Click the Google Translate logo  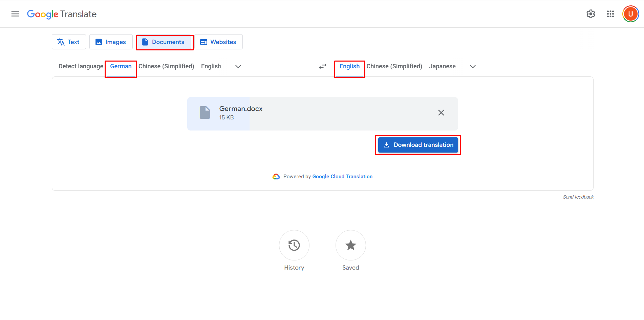62,14
